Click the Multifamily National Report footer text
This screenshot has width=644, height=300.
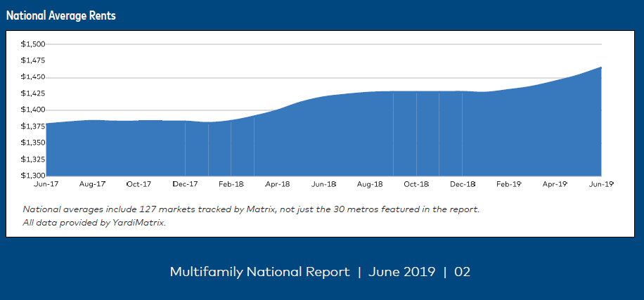click(x=259, y=272)
